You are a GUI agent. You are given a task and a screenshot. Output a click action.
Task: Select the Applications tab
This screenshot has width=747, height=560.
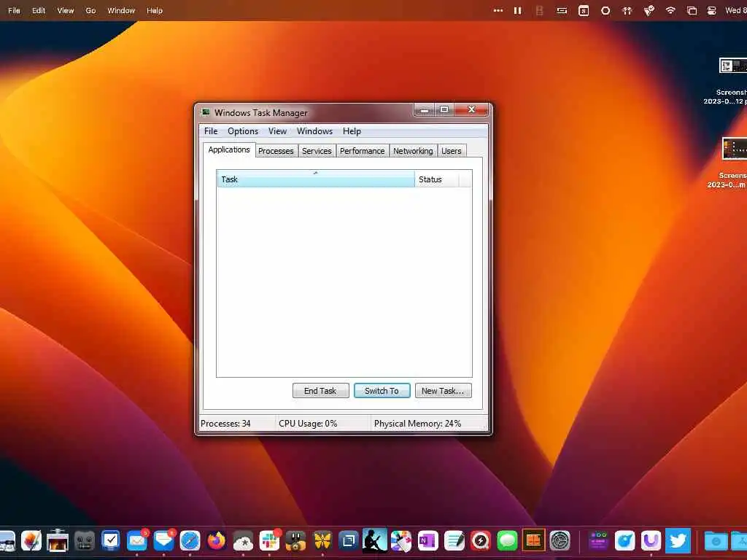point(229,149)
